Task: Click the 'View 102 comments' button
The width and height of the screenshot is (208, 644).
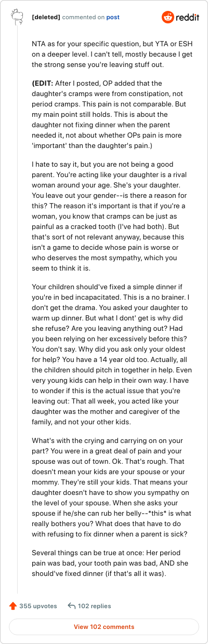Action: [x=104, y=627]
